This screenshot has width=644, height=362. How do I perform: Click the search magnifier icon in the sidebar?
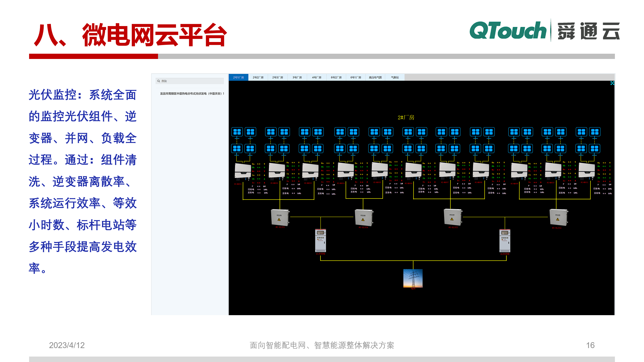(x=159, y=81)
